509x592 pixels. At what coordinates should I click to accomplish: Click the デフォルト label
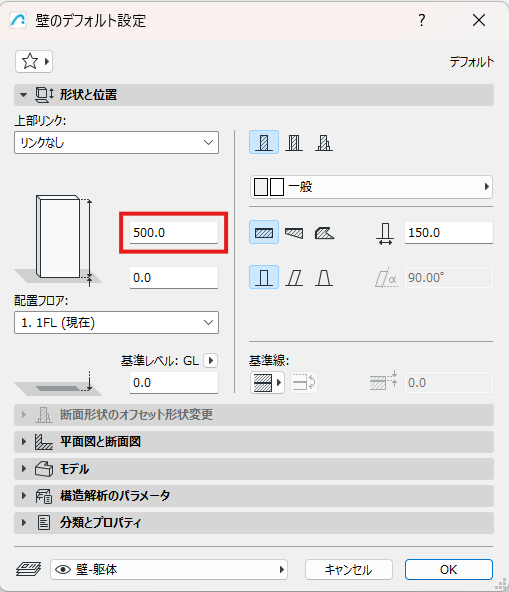click(472, 62)
